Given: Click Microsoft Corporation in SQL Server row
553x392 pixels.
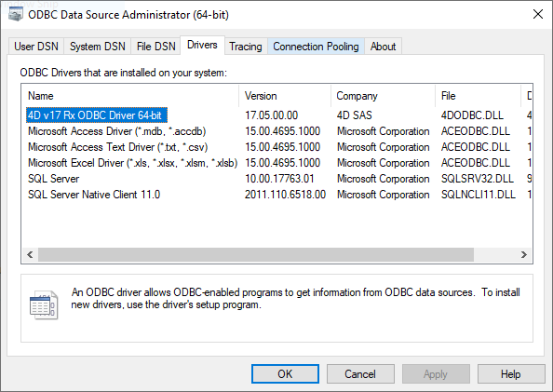Looking at the screenshot, I should coord(383,179).
